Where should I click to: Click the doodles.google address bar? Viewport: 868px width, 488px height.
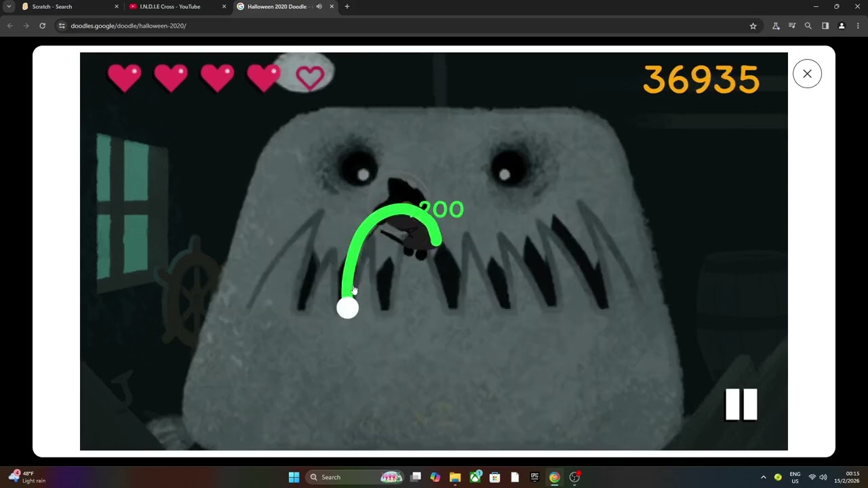pos(407,26)
